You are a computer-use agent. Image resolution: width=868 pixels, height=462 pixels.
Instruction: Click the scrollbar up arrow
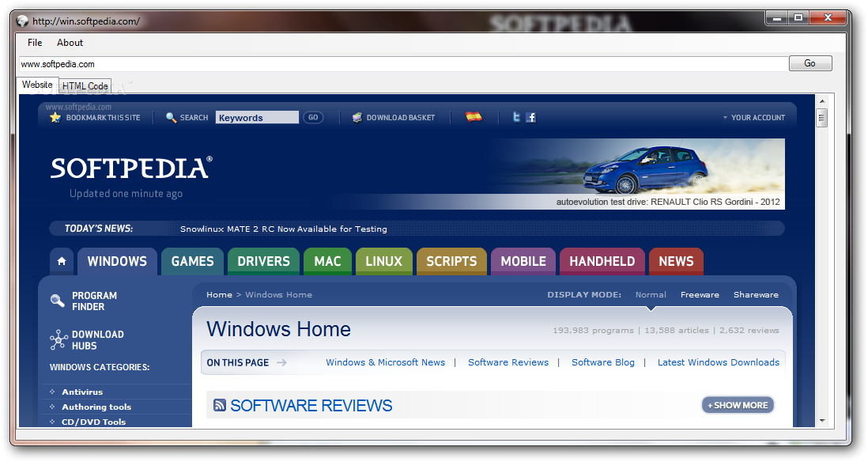(822, 101)
